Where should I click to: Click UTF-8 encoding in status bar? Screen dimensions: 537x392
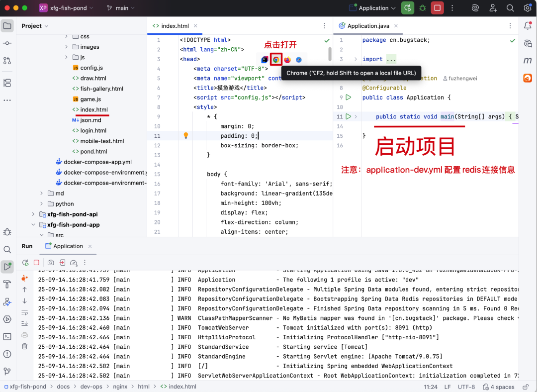point(466,387)
